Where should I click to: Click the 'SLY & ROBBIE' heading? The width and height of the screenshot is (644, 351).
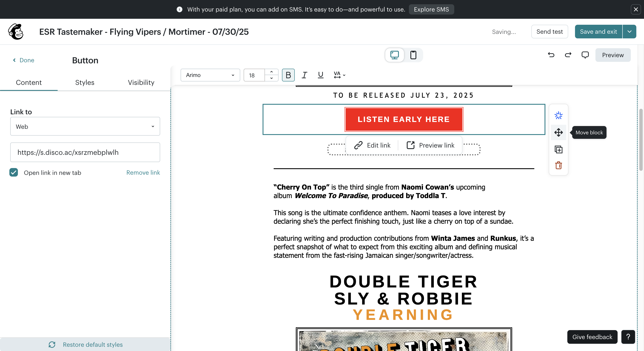pos(404,299)
